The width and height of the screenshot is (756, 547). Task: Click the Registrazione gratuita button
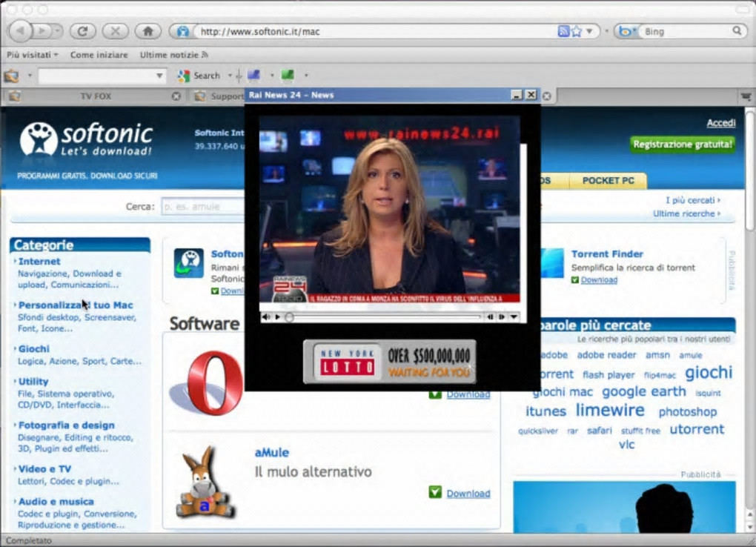pos(682,145)
